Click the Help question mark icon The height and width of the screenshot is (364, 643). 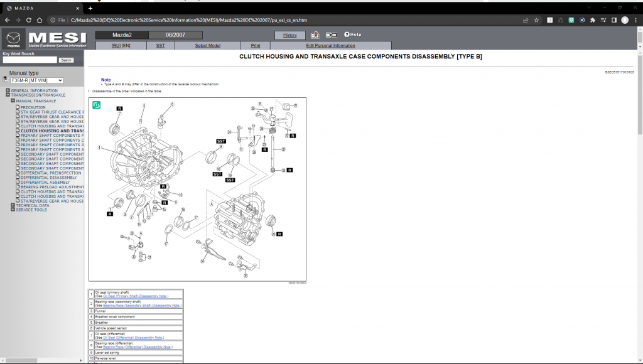347,35
